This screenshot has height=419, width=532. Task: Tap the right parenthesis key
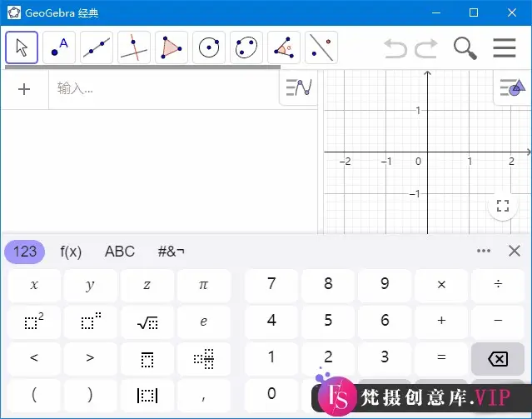(90, 395)
